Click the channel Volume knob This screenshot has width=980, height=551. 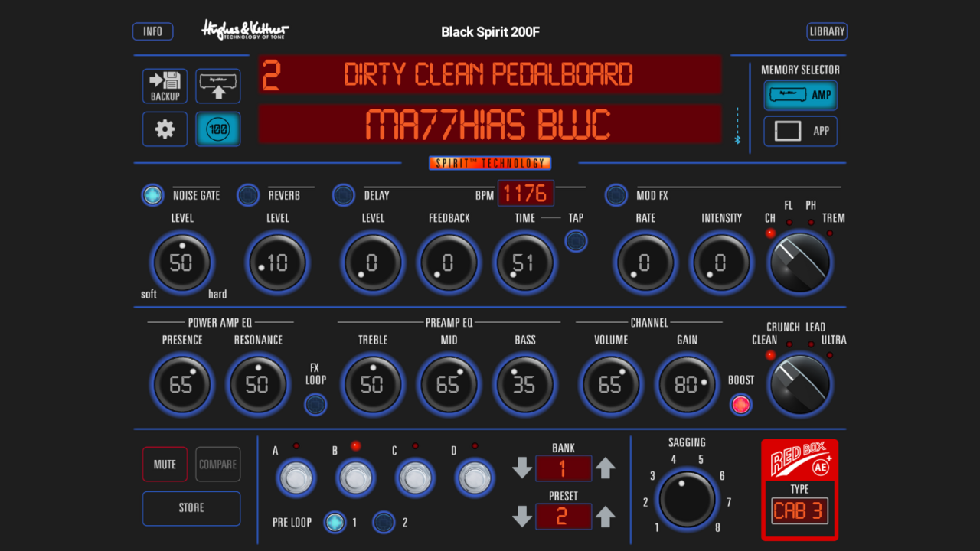click(x=610, y=384)
